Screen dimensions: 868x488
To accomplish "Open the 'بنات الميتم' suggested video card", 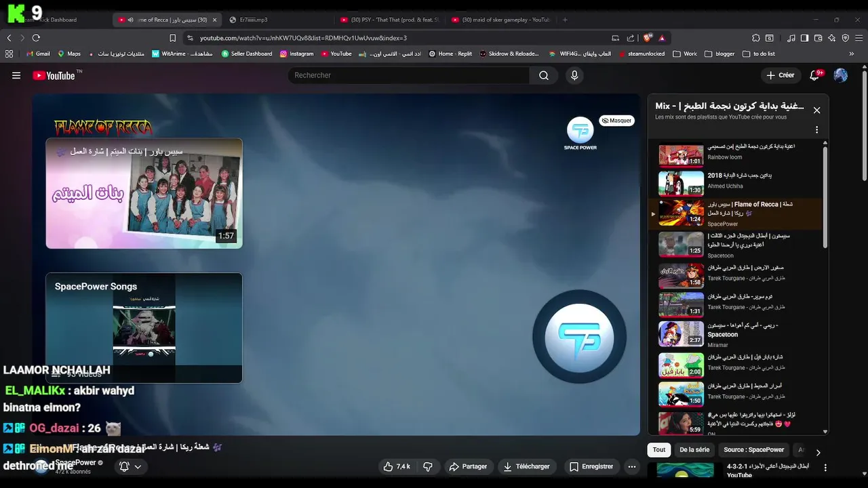I will pyautogui.click(x=144, y=193).
